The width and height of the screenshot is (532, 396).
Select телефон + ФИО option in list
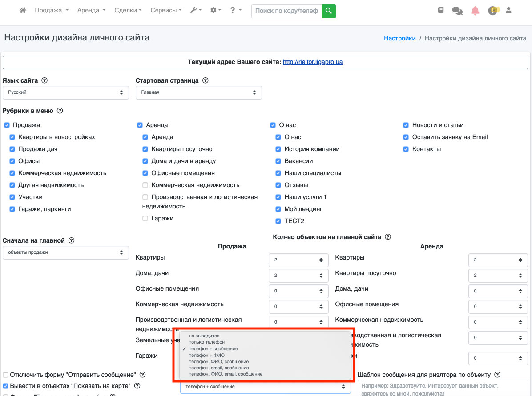point(206,355)
